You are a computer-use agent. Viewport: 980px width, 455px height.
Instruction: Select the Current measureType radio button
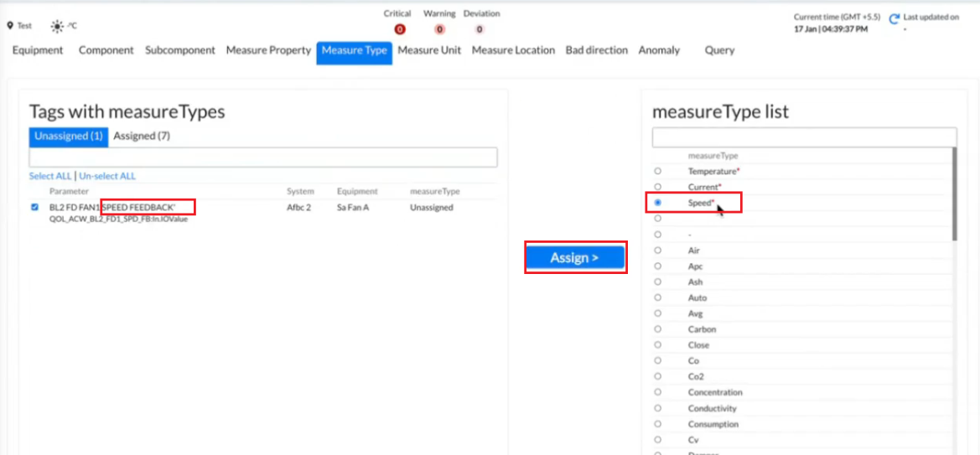(657, 187)
